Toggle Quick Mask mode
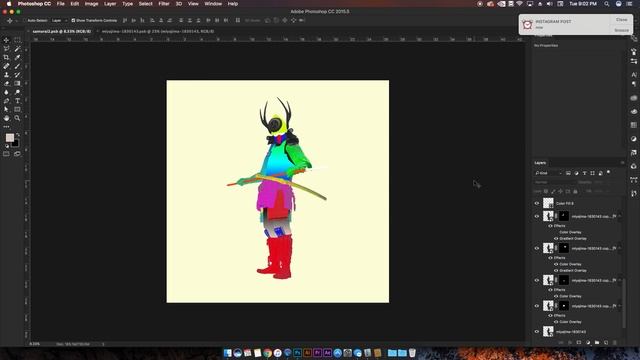This screenshot has height=360, width=640. [6, 154]
